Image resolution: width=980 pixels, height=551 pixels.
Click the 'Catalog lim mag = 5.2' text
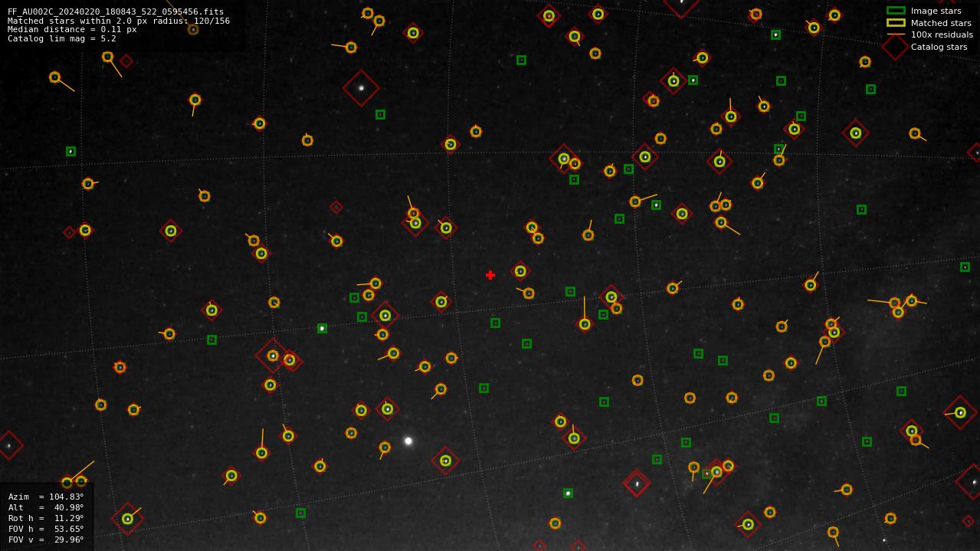pos(62,38)
